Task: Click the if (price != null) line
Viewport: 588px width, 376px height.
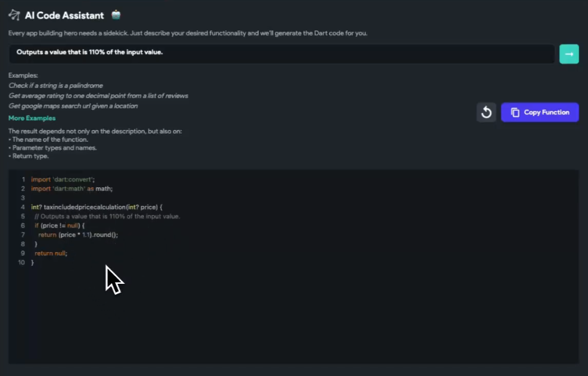Action: point(59,226)
